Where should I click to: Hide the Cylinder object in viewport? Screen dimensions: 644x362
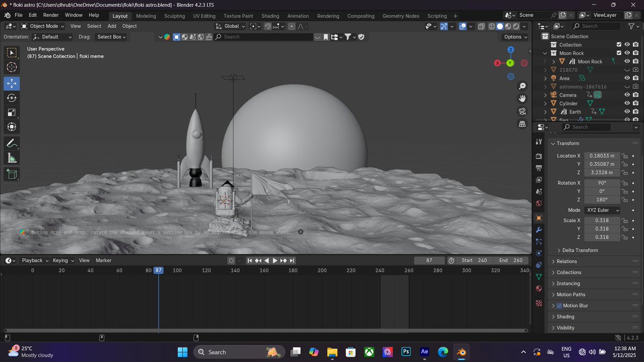(x=627, y=104)
